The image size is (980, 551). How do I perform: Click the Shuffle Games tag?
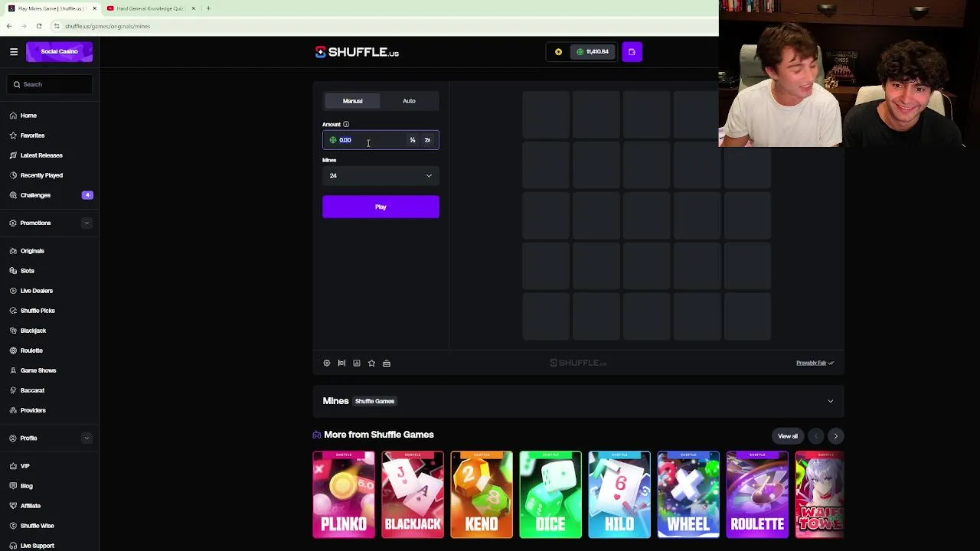tap(374, 401)
